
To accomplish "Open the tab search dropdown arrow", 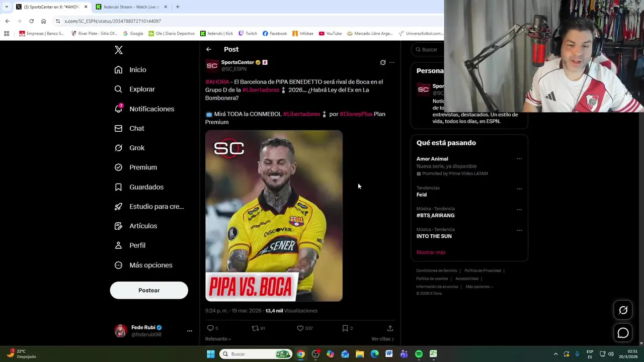I will pyautogui.click(x=7, y=7).
